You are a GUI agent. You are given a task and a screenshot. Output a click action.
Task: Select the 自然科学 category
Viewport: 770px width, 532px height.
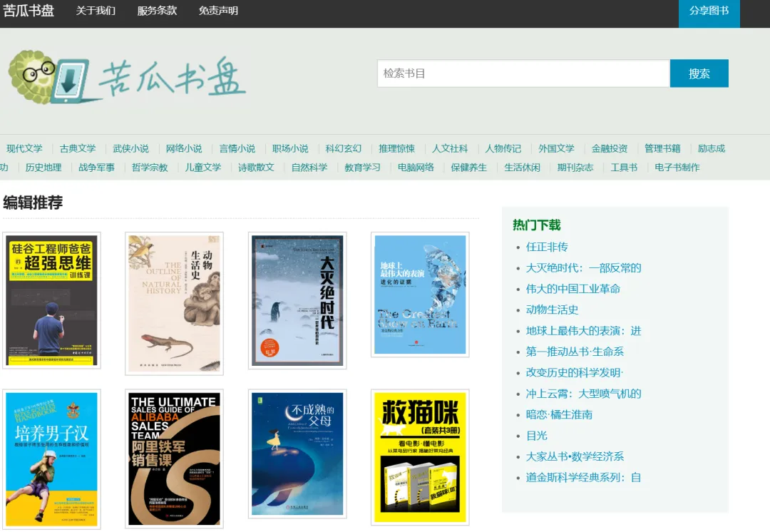click(x=309, y=168)
